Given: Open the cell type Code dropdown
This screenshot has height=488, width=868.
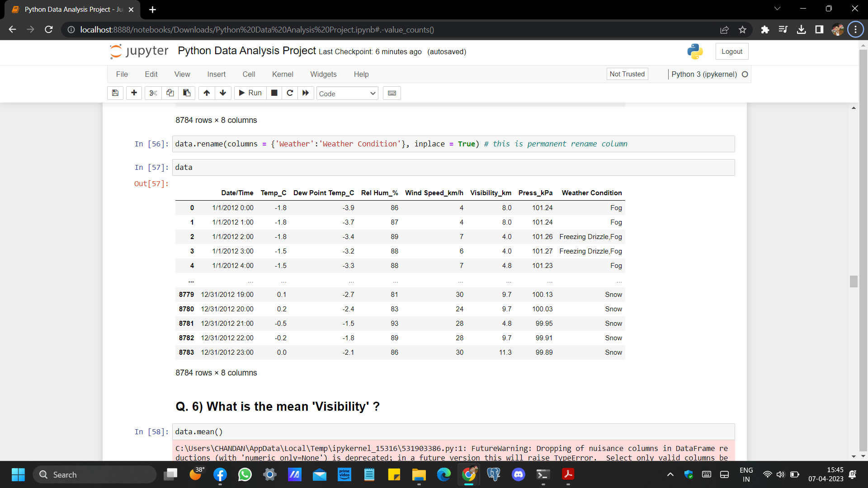Looking at the screenshot, I should click(x=347, y=94).
